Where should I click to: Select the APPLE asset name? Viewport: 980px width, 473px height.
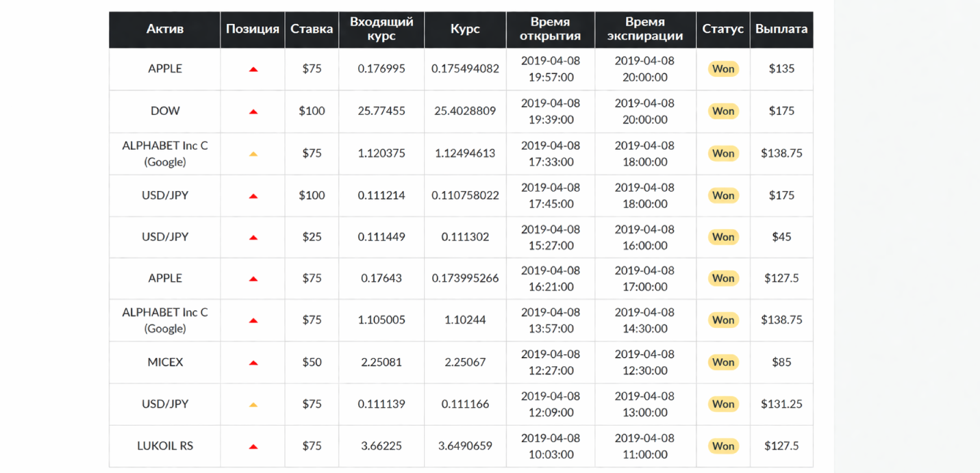coord(164,68)
